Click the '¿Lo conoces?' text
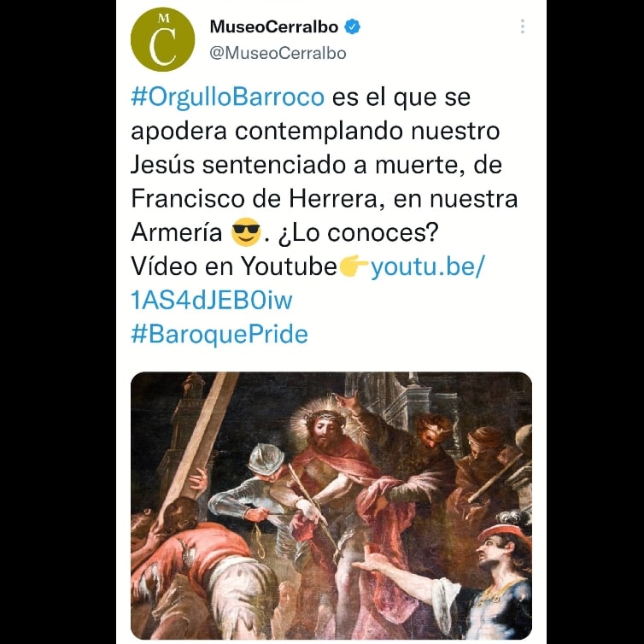644x644 pixels. pyautogui.click(x=358, y=233)
